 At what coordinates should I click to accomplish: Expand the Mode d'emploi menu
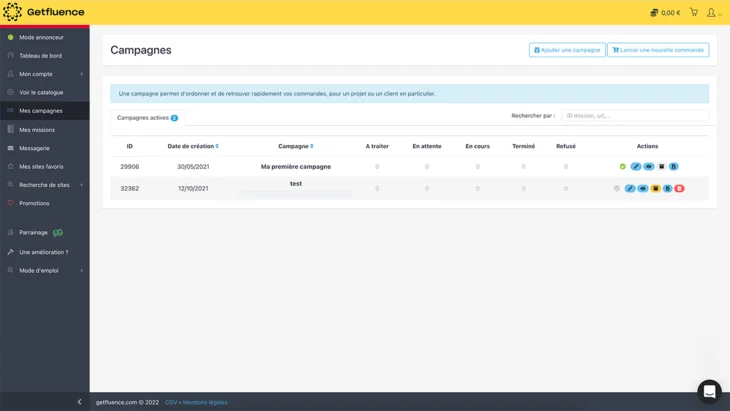[45, 270]
